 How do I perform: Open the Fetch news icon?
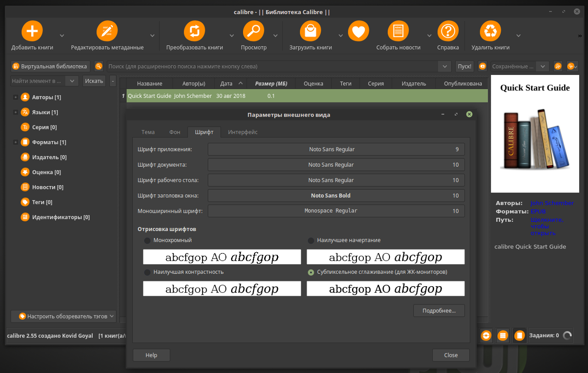(398, 31)
